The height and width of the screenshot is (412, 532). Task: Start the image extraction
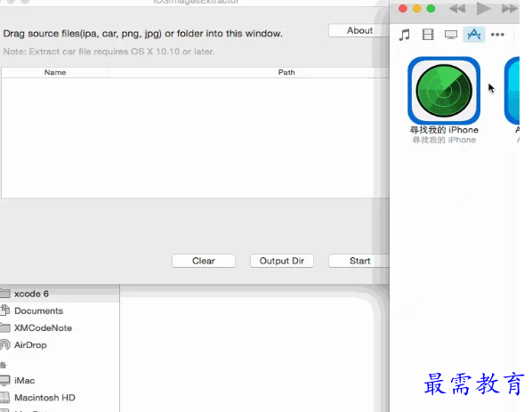(359, 261)
